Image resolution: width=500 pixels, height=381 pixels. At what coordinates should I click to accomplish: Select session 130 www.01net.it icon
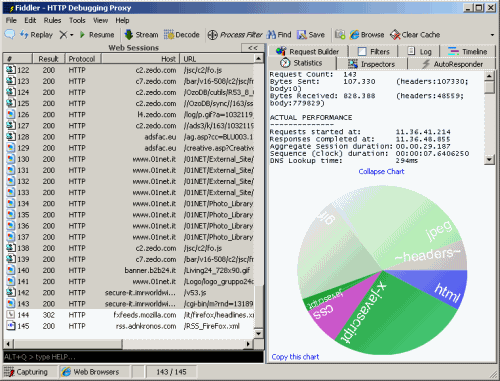point(11,159)
